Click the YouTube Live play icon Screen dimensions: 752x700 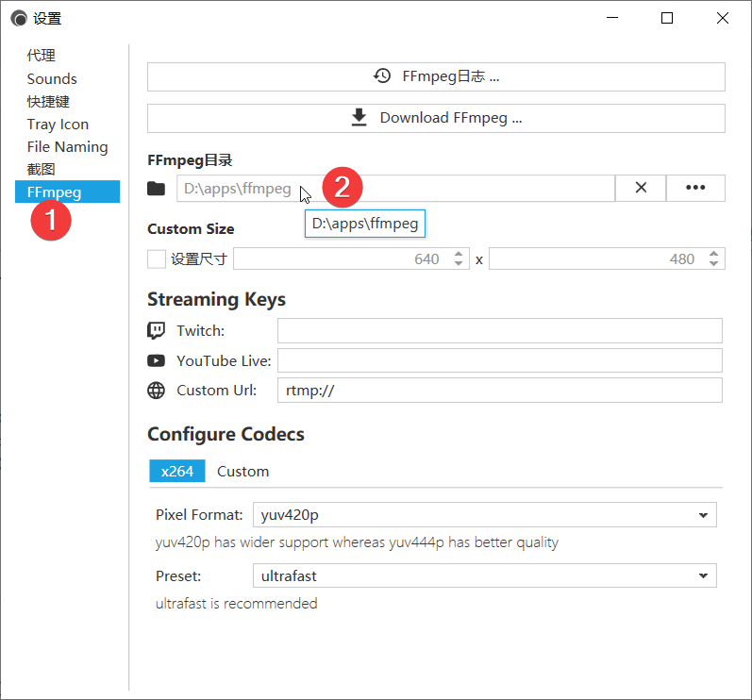pyautogui.click(x=157, y=360)
